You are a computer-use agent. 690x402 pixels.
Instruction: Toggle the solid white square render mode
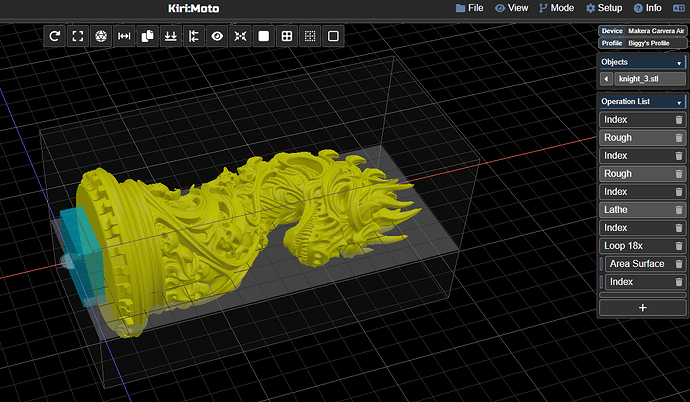tap(264, 36)
